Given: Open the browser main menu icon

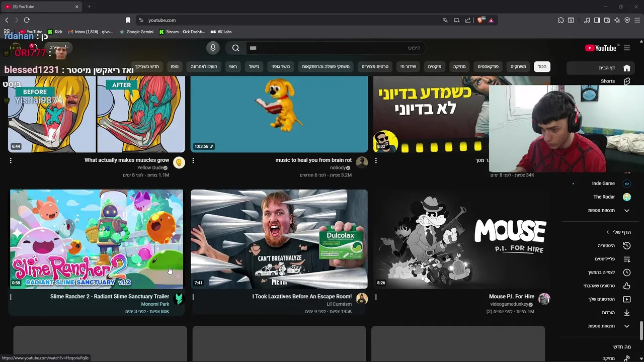Looking at the screenshot, I should click(637, 20).
